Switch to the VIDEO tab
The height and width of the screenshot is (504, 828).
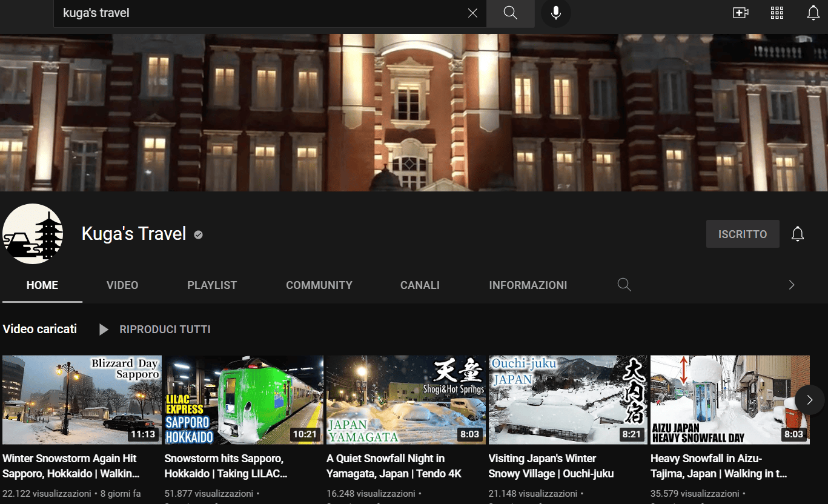pos(122,285)
